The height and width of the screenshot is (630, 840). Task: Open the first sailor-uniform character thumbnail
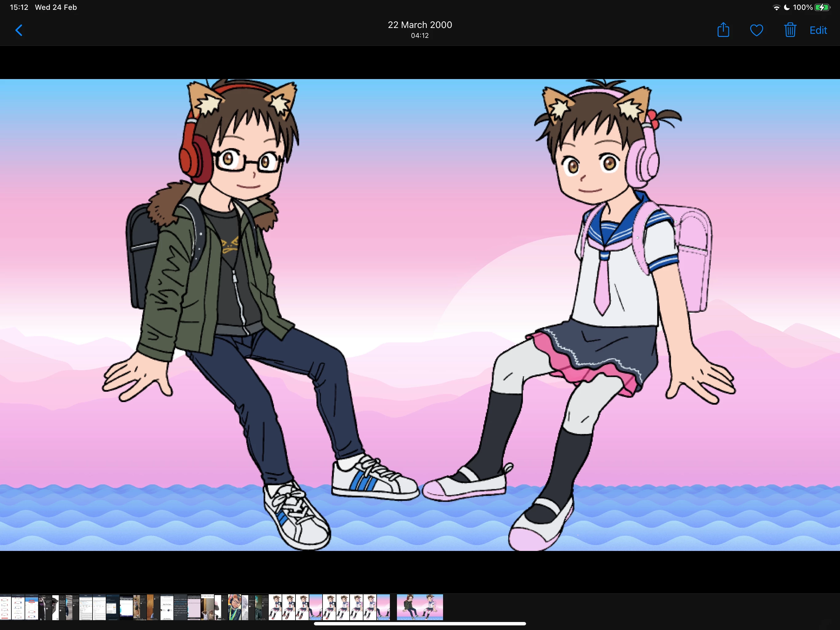point(275,607)
